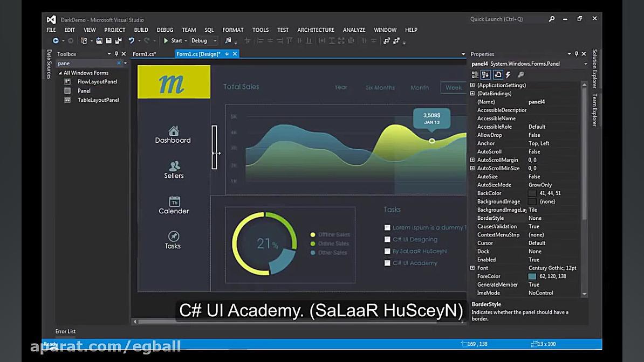Click the Quick Launch magnifier icon
The image size is (644, 362).
click(x=552, y=19)
